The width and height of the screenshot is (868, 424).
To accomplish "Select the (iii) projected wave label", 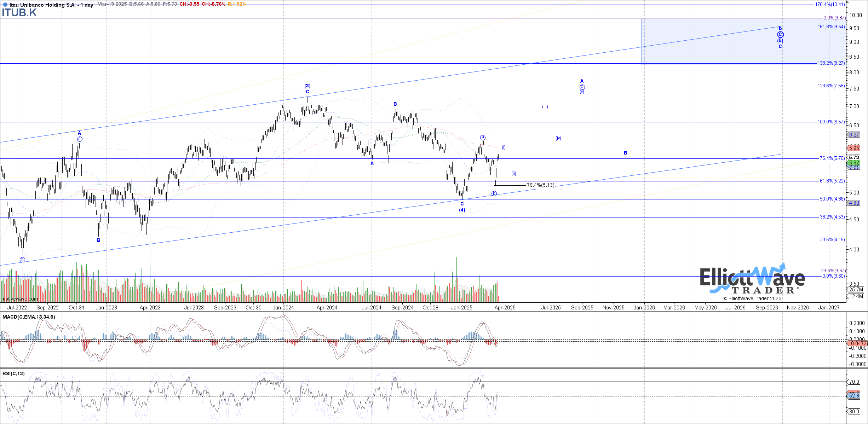I will 545,107.
